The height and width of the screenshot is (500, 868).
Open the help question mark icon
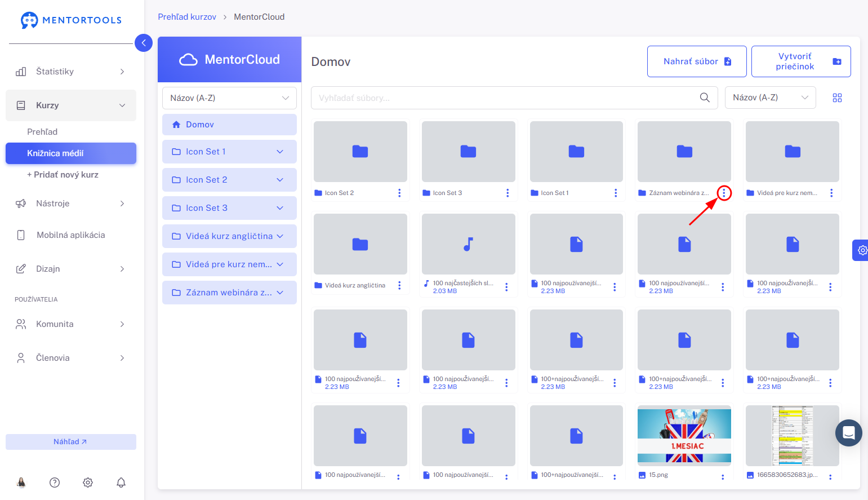[x=55, y=483]
